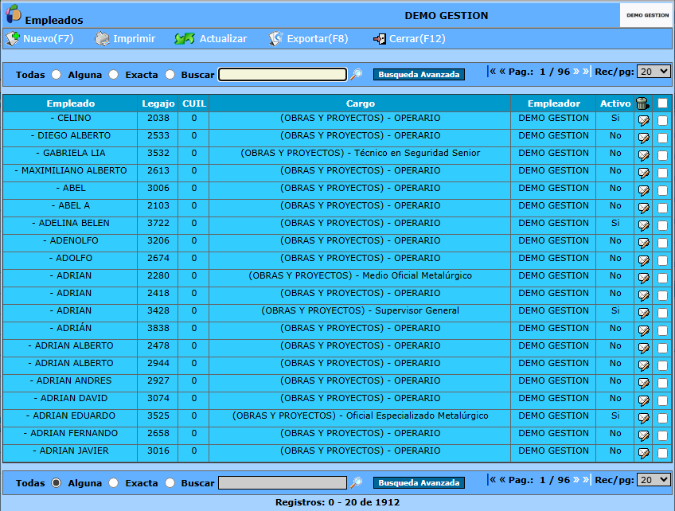
Task: Click legajo cell 3532
Action: (158, 153)
